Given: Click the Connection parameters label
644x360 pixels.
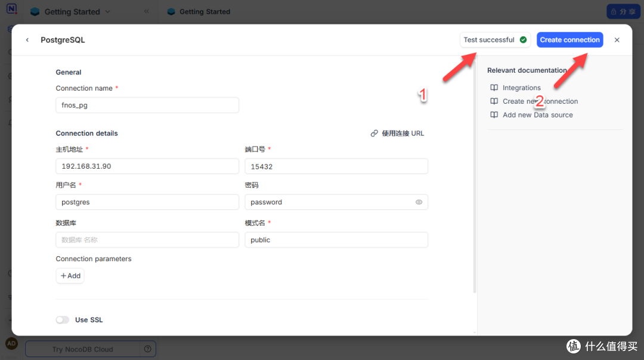Looking at the screenshot, I should pos(94,259).
